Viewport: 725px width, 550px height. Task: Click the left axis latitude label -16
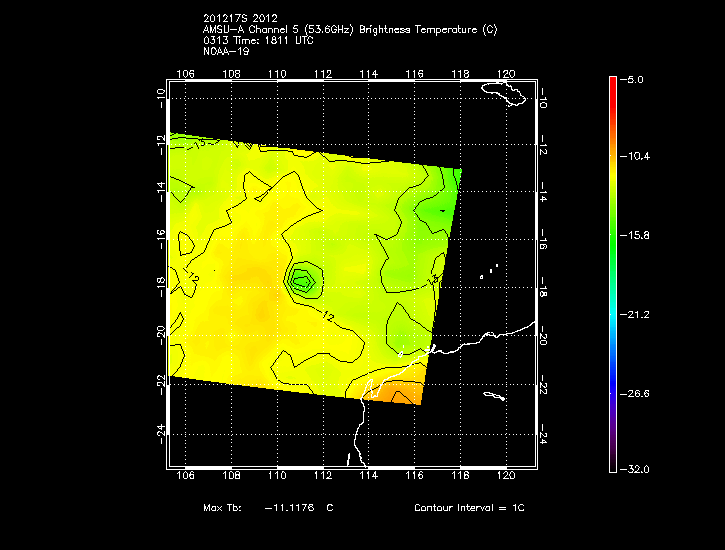(x=160, y=239)
